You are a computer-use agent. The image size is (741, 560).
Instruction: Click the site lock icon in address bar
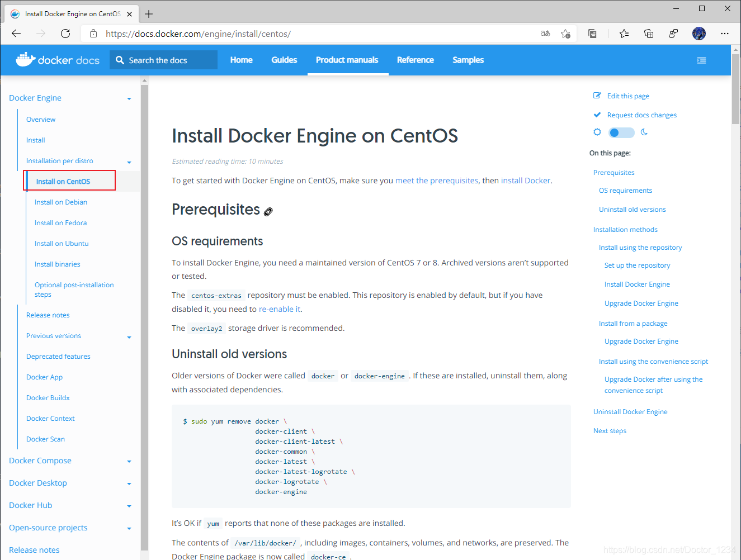pyautogui.click(x=93, y=34)
